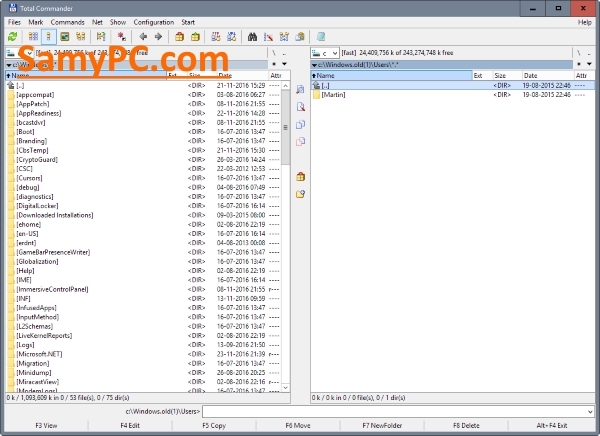Click the Name column header in the right panel

pyautogui.click(x=391, y=75)
